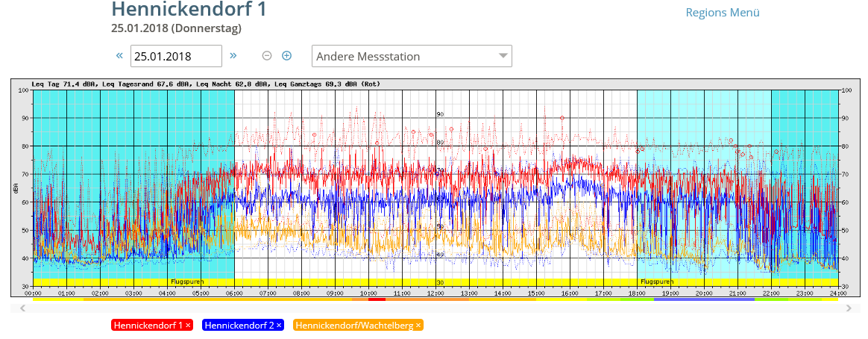The width and height of the screenshot is (868, 339).
Task: Click the red marker circle near 16:00 at 90 dBA
Action: [562, 118]
